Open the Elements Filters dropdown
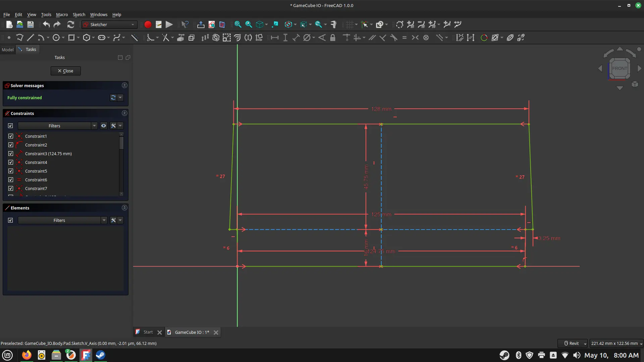Image resolution: width=644 pixels, height=362 pixels. [x=104, y=220]
